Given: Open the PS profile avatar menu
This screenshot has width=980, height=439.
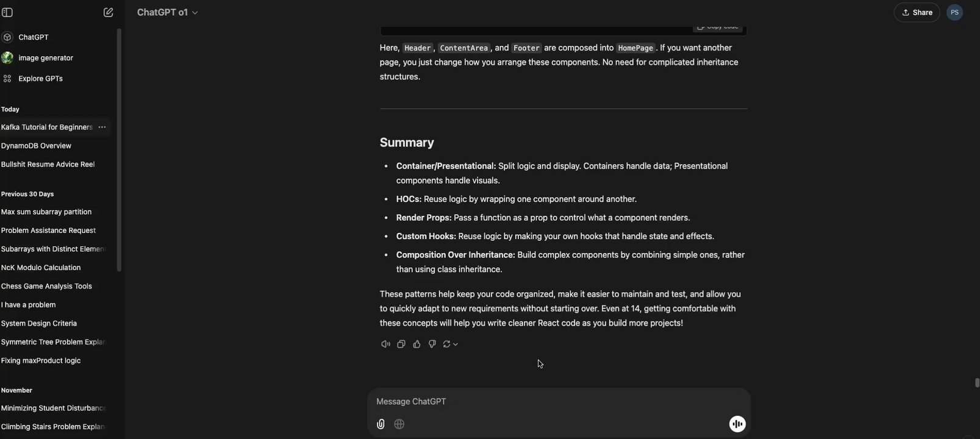Looking at the screenshot, I should [954, 12].
